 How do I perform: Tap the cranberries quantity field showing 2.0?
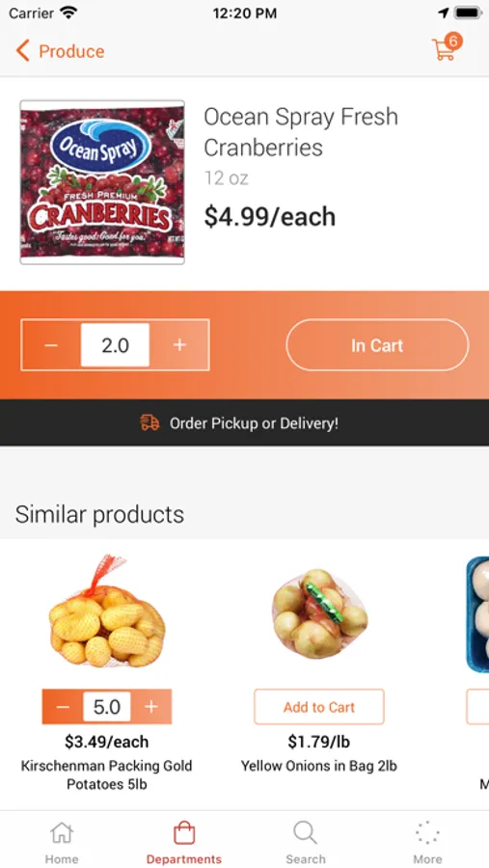(x=115, y=345)
